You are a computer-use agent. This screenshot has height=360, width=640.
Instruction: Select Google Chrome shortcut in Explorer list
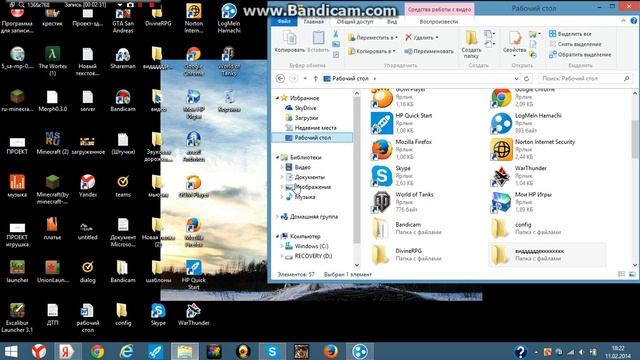[527, 97]
